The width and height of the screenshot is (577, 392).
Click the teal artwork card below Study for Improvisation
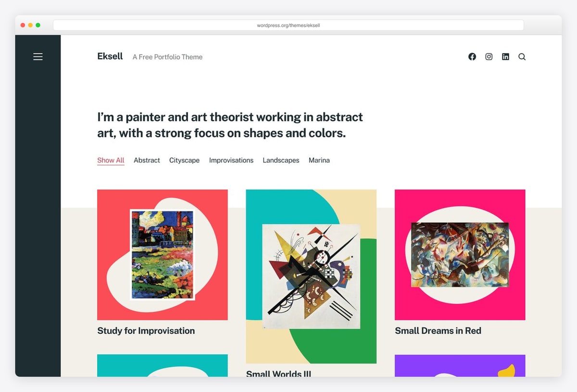[163, 366]
